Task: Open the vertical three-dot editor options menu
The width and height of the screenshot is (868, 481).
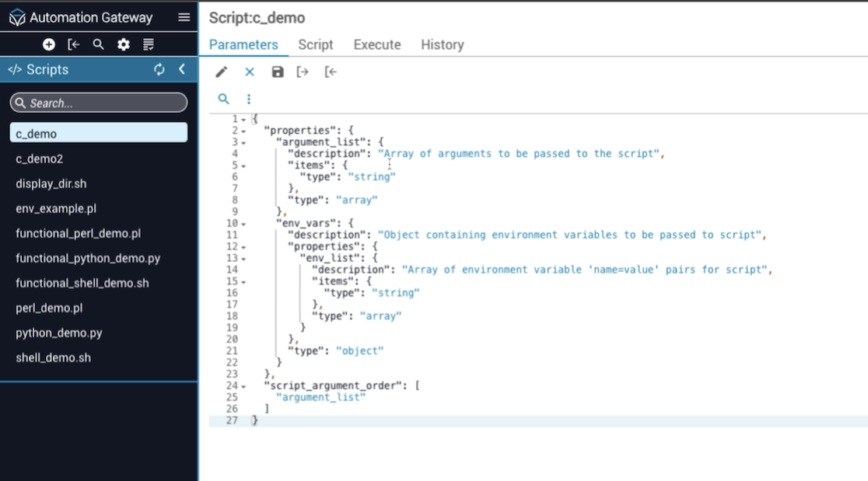Action: point(249,99)
